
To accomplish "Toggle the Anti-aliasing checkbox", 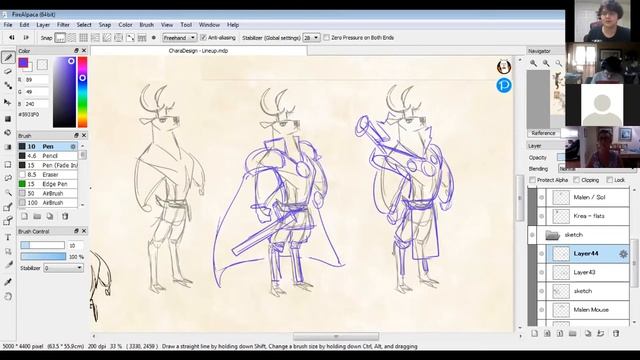I will tap(203, 38).
